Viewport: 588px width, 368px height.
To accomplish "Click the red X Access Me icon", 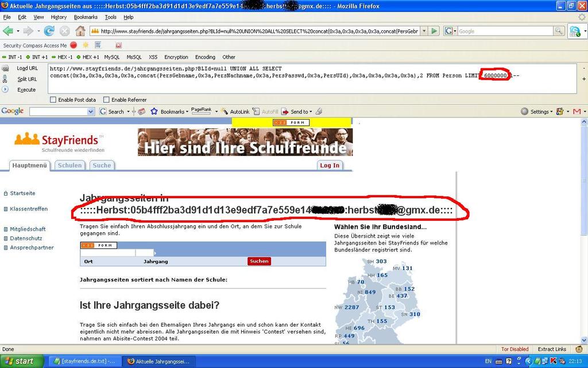I will [x=118, y=45].
